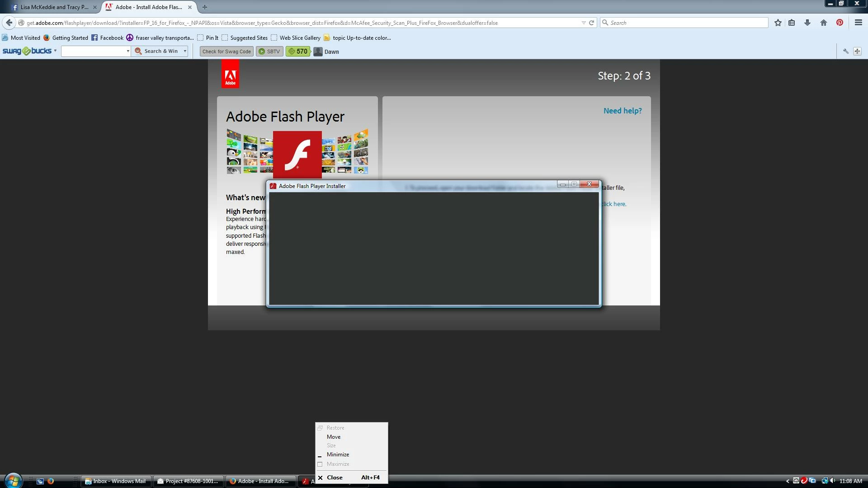The height and width of the screenshot is (488, 868).
Task: Click the Swagbucks wrench settings icon
Action: (x=845, y=52)
